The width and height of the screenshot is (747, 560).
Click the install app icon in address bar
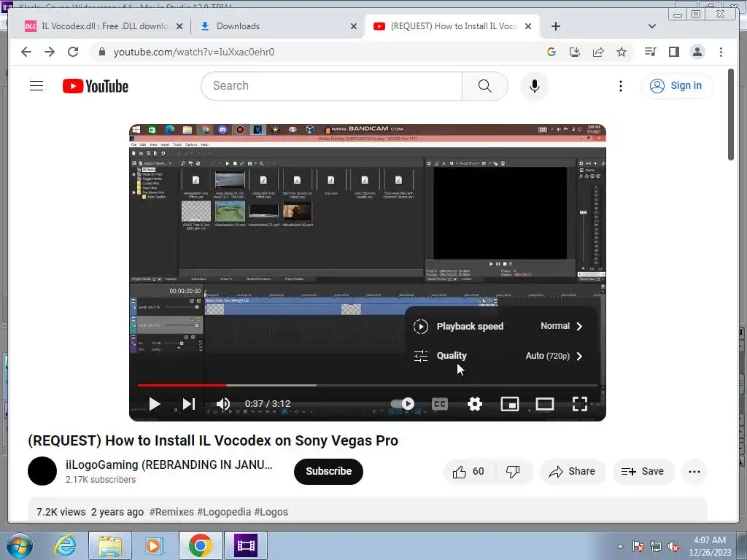[575, 52]
